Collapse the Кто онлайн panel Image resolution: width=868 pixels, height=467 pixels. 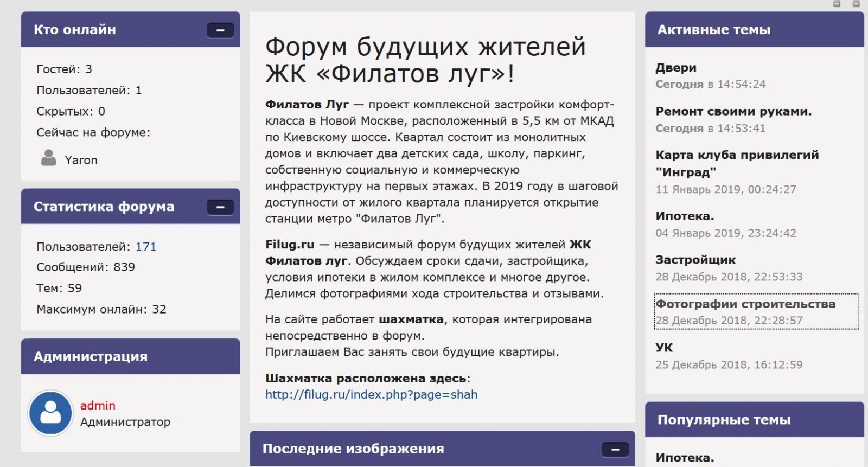[220, 30]
